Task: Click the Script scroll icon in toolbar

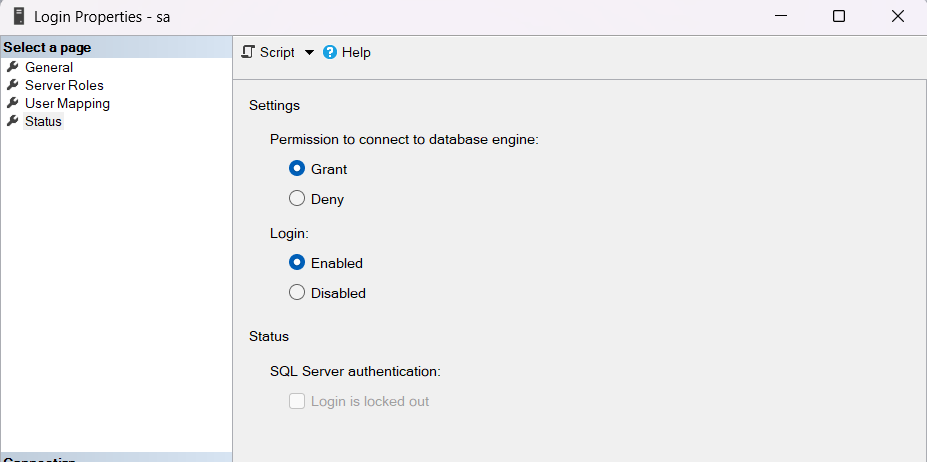Action: [x=249, y=52]
